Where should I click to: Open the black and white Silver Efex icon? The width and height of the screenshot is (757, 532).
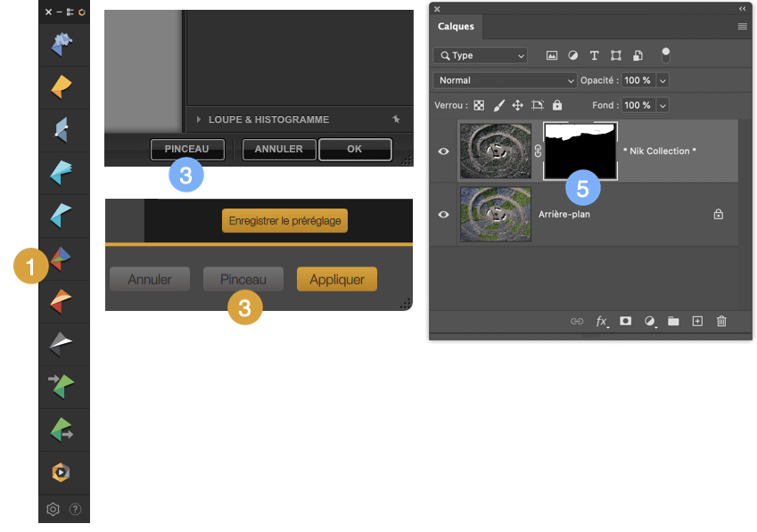click(62, 343)
